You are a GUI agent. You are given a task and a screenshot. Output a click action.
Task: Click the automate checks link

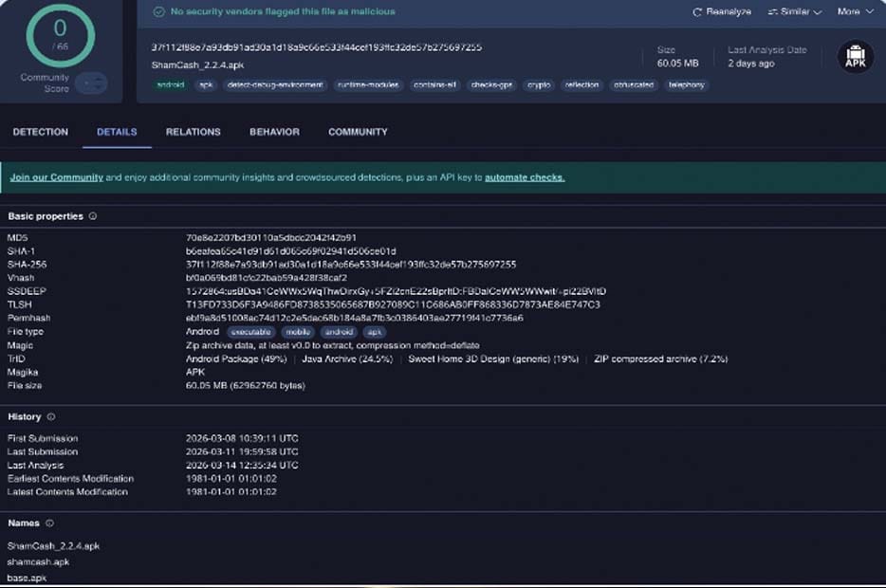pyautogui.click(x=524, y=177)
